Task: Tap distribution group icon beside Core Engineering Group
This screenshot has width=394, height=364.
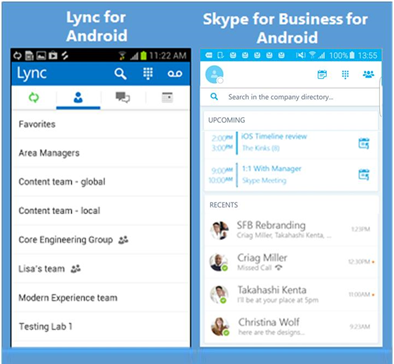Action: (x=123, y=240)
